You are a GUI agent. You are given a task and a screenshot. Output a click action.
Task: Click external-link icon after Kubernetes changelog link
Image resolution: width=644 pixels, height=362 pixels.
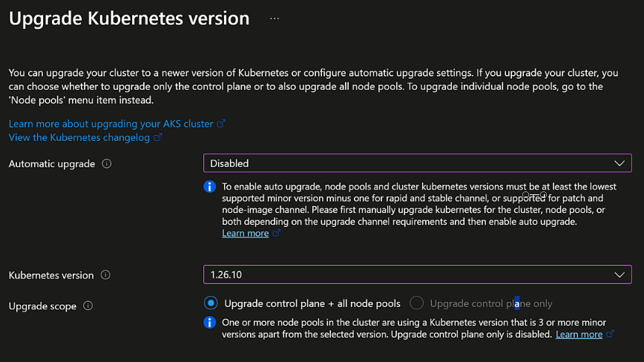point(158,137)
